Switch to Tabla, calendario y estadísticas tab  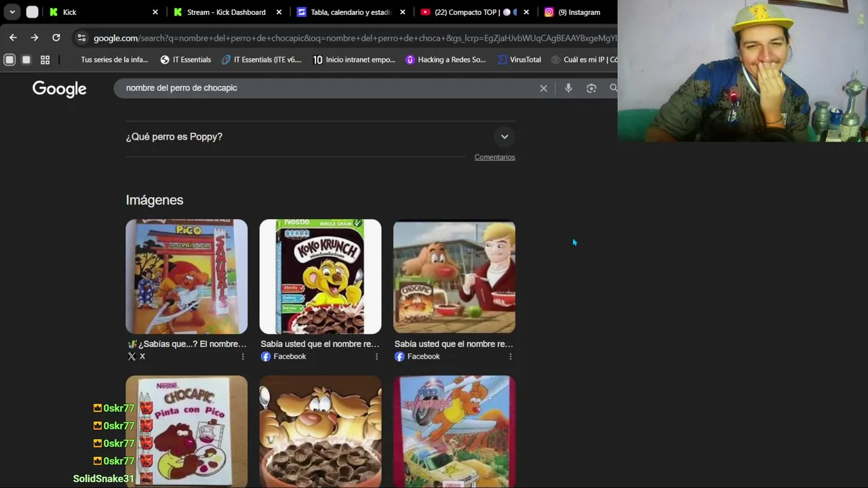click(x=350, y=12)
